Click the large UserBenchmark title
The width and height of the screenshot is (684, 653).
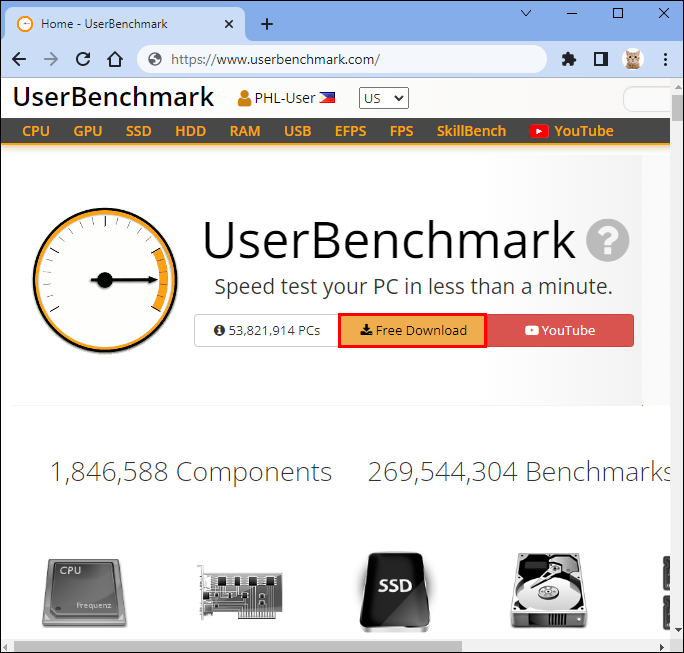[x=389, y=240]
